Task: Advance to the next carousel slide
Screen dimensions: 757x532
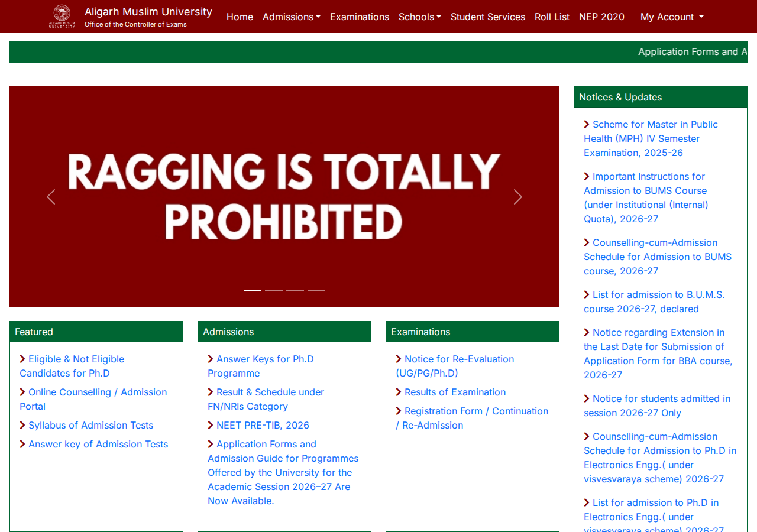Action: pyautogui.click(x=518, y=197)
